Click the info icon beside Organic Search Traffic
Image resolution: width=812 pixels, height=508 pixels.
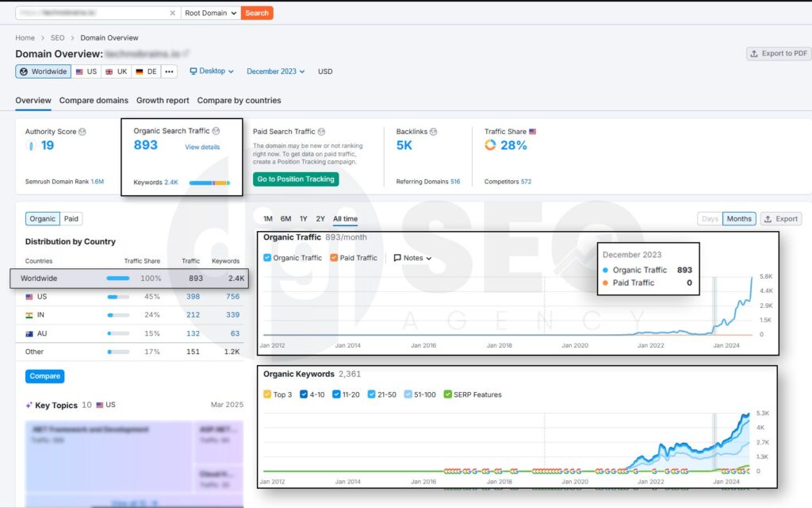(216, 131)
